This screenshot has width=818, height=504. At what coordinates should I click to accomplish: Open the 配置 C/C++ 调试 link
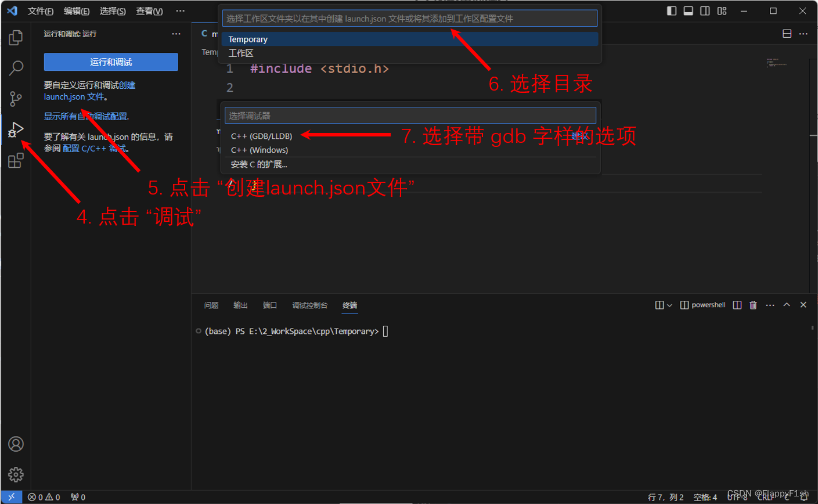tap(95, 148)
